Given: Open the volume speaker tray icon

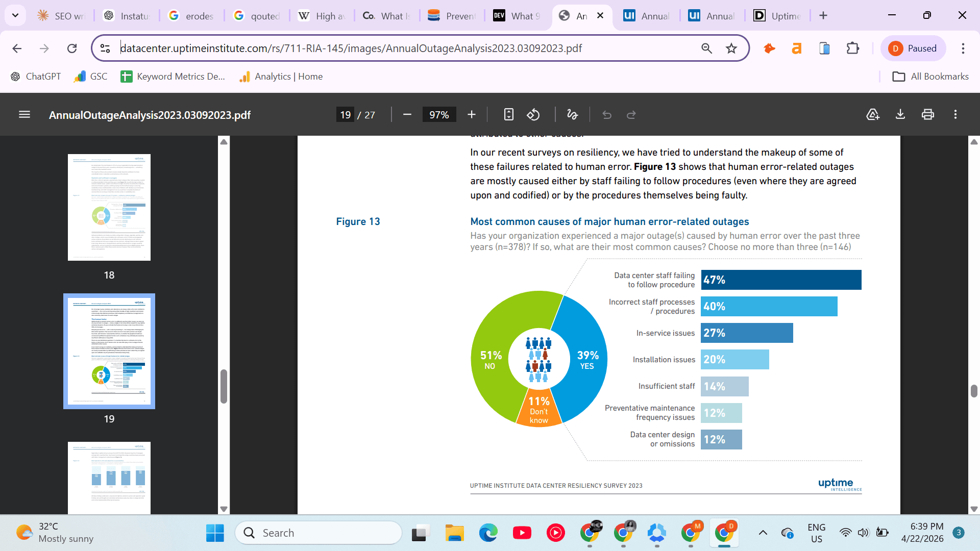Looking at the screenshot, I should [863, 533].
